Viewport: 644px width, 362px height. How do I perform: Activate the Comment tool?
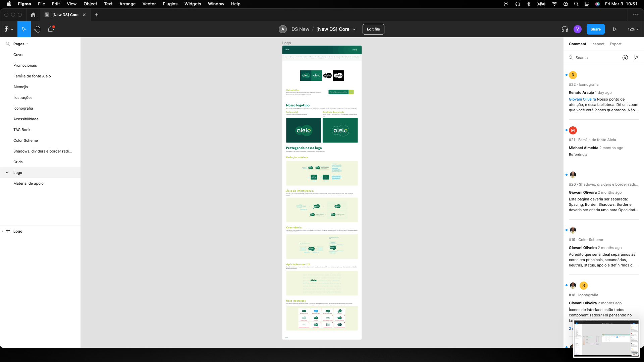click(x=51, y=29)
